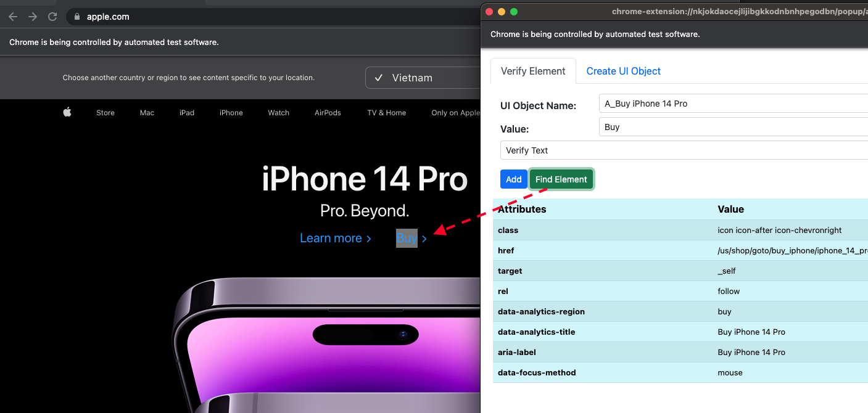Minimize the extension popup window
The image size is (868, 413).
pyautogui.click(x=502, y=11)
